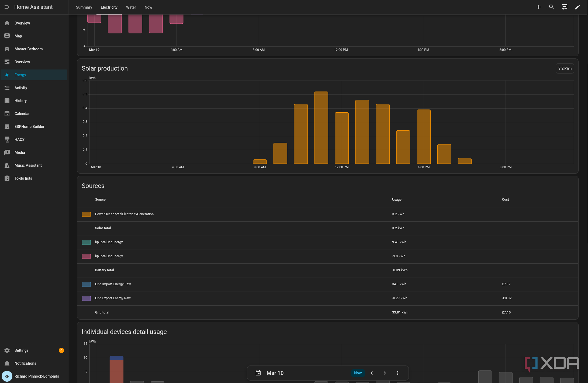Open the Energy dashboard in sidebar
Image resolution: width=588 pixels, height=383 pixels.
(x=34, y=75)
